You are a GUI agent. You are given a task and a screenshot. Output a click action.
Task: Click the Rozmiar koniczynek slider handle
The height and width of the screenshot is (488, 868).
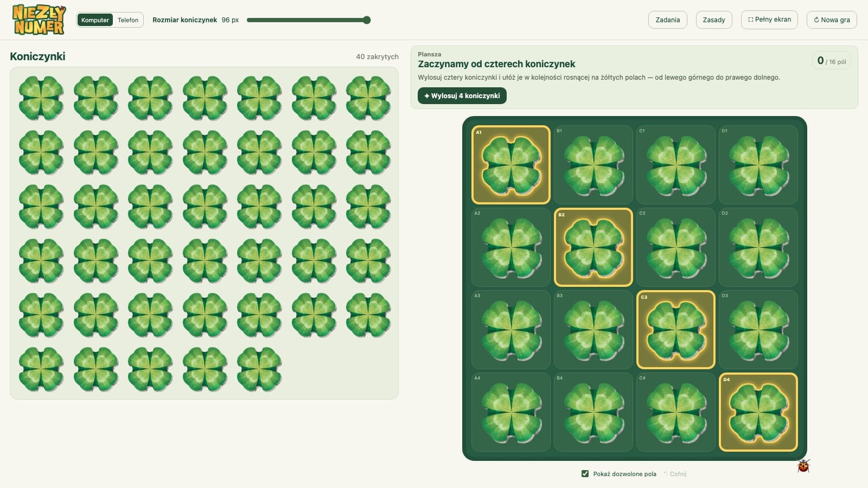[367, 20]
